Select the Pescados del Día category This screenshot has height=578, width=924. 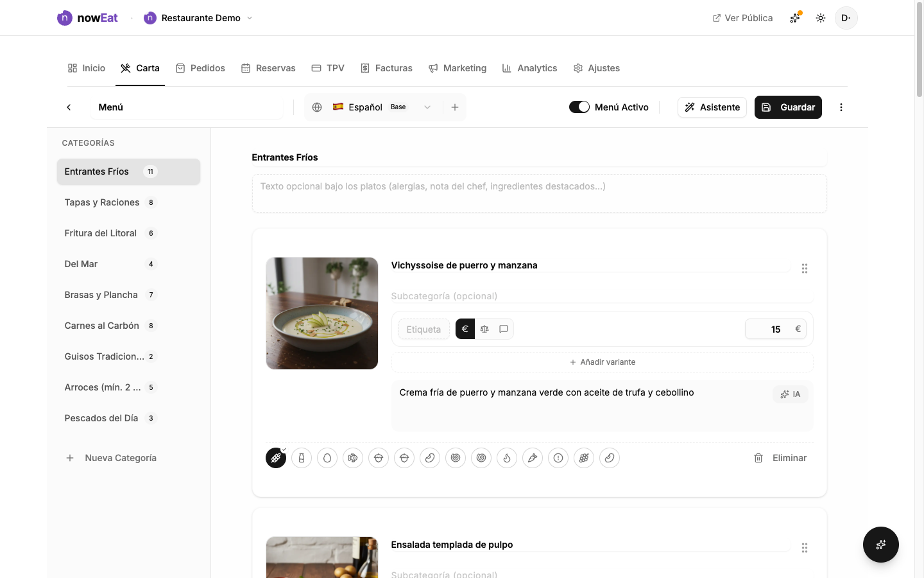click(128, 418)
